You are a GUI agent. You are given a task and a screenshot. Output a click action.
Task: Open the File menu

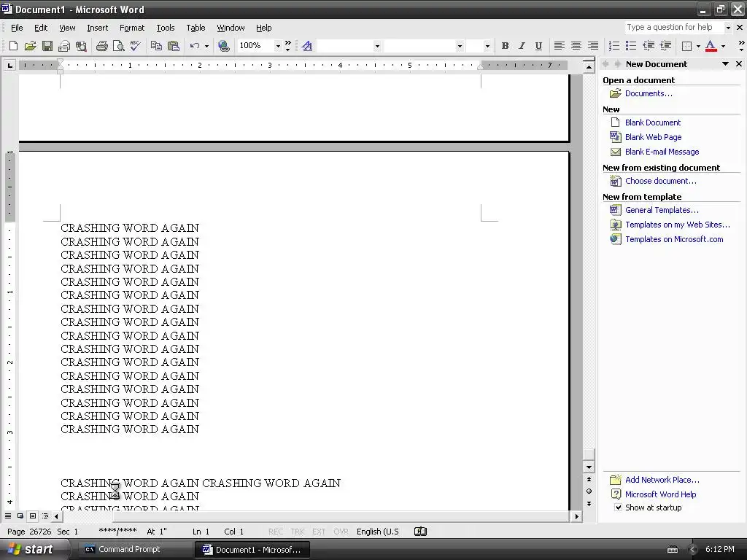coord(17,28)
